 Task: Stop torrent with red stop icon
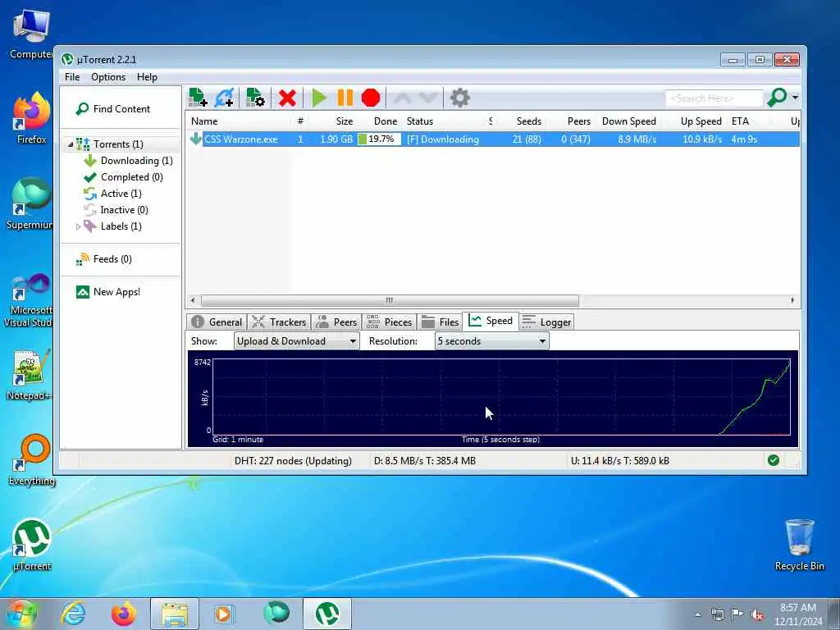[x=370, y=98]
